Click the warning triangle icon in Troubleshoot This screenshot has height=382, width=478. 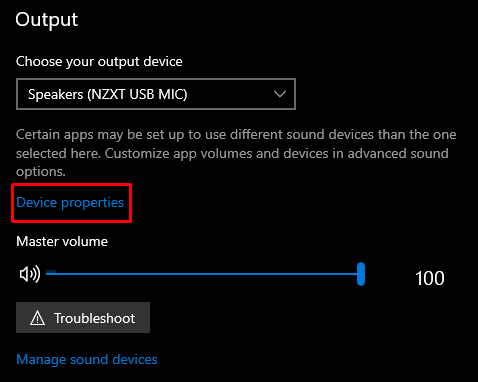37,318
